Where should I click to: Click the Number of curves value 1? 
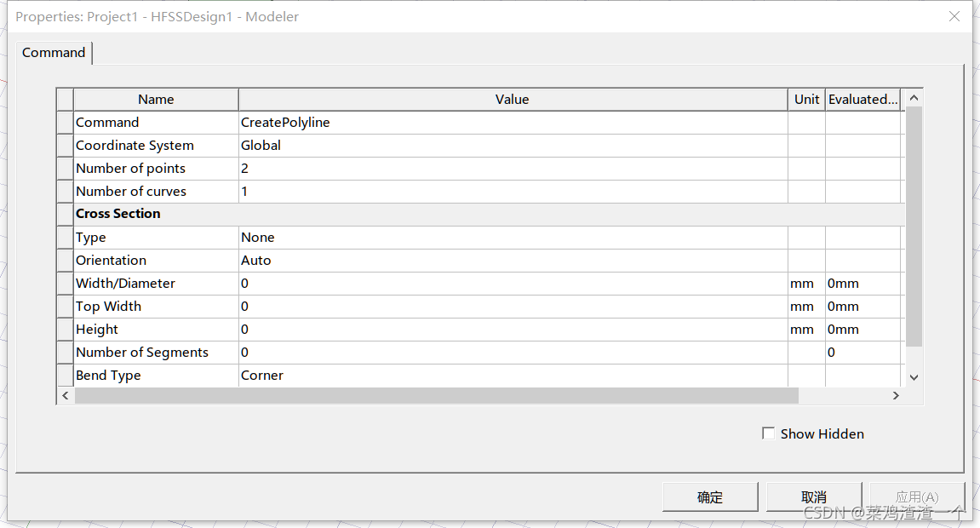[513, 192]
